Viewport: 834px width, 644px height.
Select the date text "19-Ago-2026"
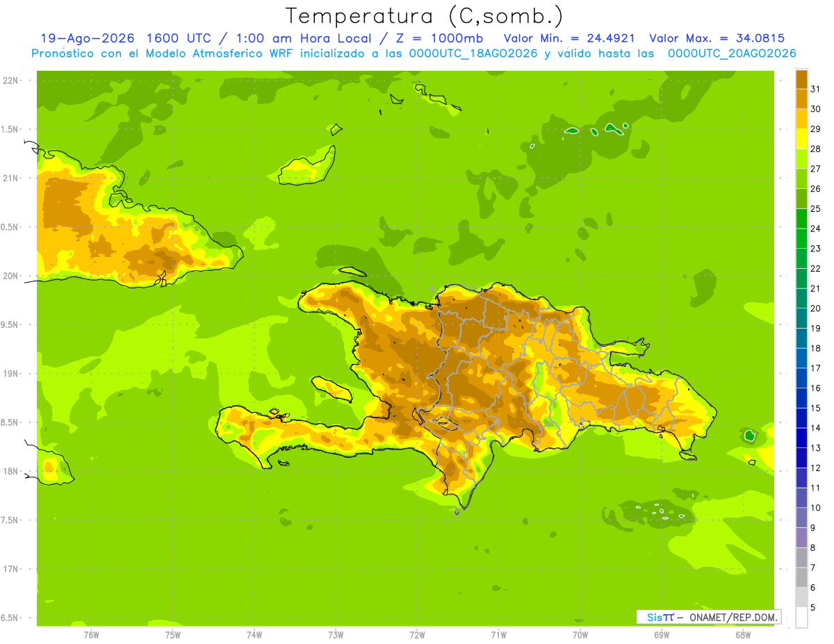(87, 38)
